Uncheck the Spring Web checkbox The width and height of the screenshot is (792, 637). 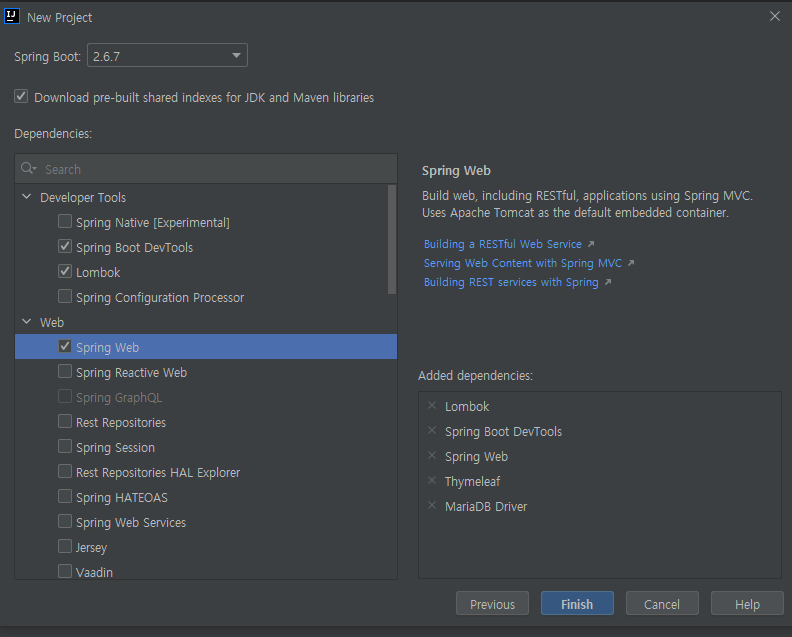(65, 346)
